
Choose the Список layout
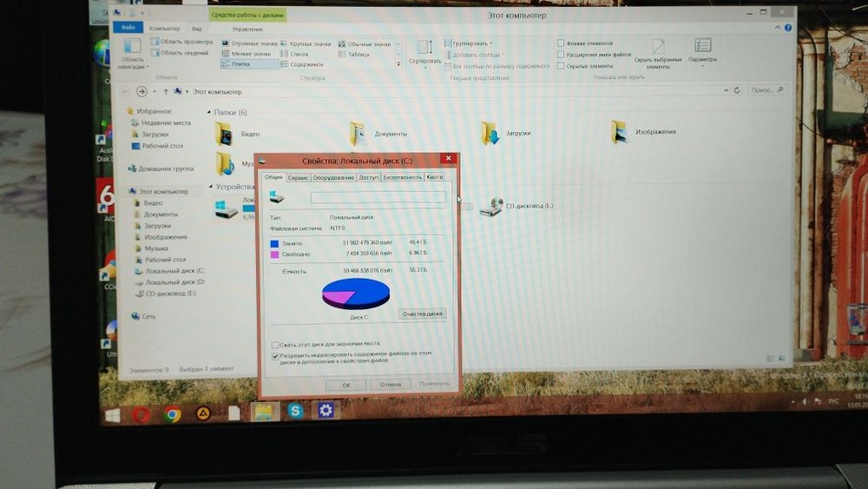[294, 54]
